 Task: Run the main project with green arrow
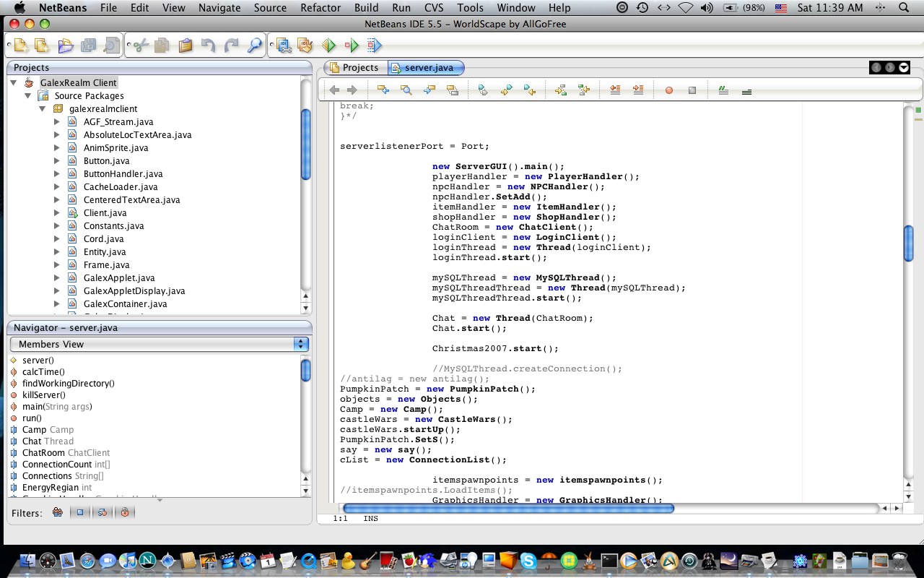point(328,46)
